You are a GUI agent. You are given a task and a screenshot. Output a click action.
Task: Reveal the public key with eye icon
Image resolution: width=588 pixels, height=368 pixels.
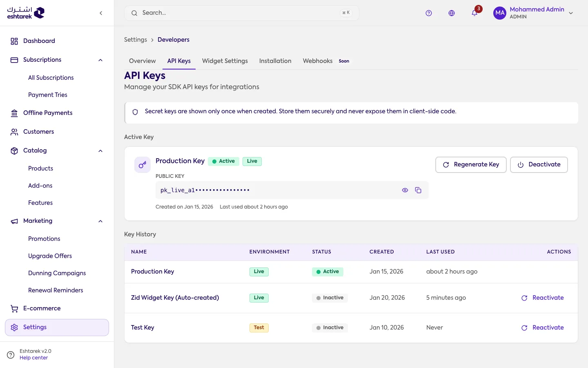point(405,190)
